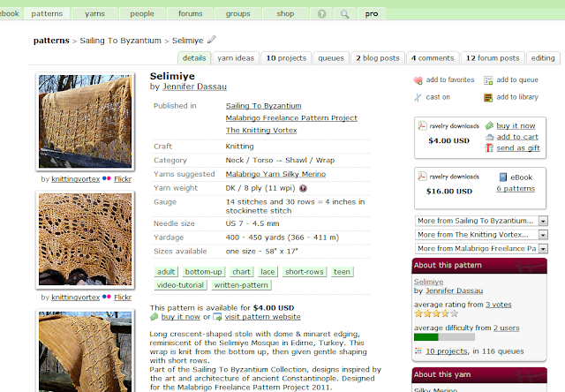Click the eBook icon
Image resolution: width=565 pixels, height=392 pixels.
click(x=503, y=177)
